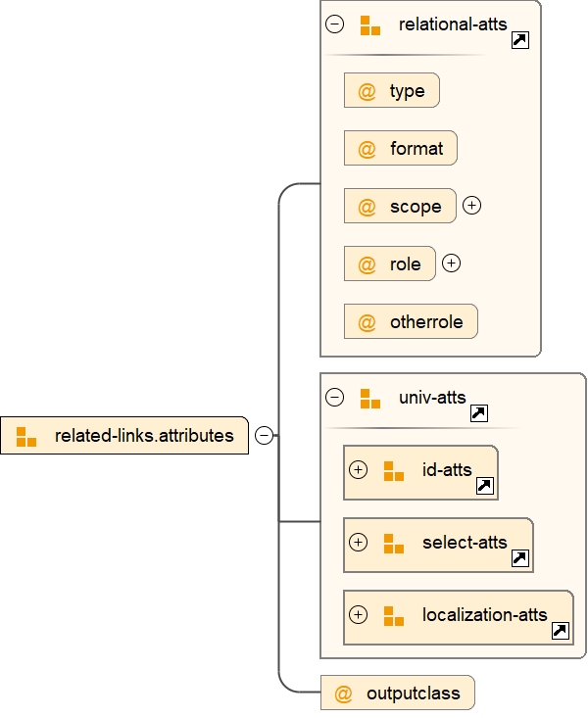Click the @ icon of otherrole attribute

point(367,322)
